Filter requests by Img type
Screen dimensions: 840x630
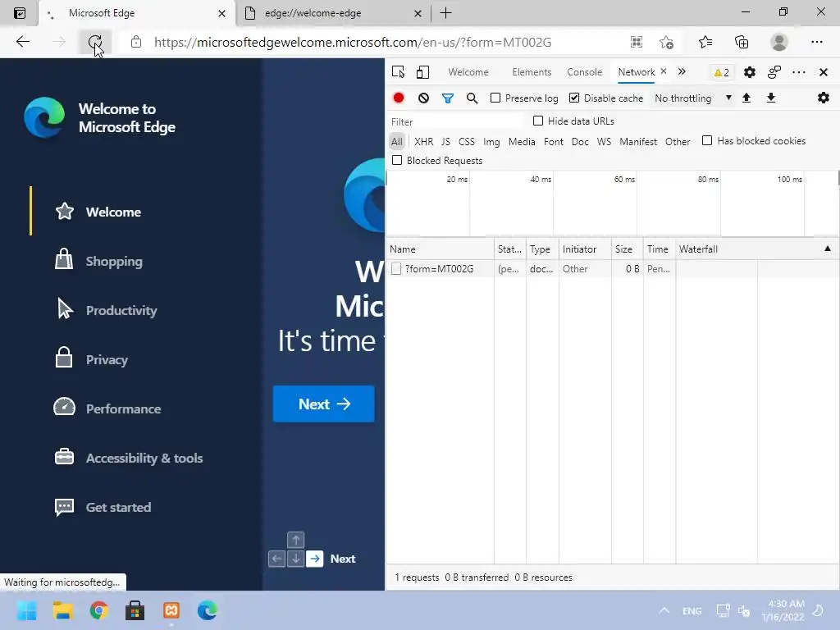491,141
